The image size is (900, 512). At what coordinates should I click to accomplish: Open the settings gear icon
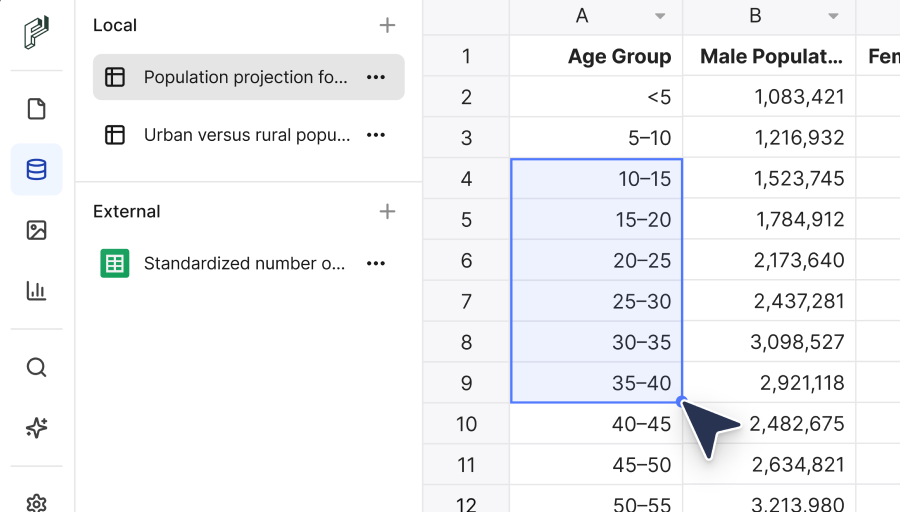point(37,502)
